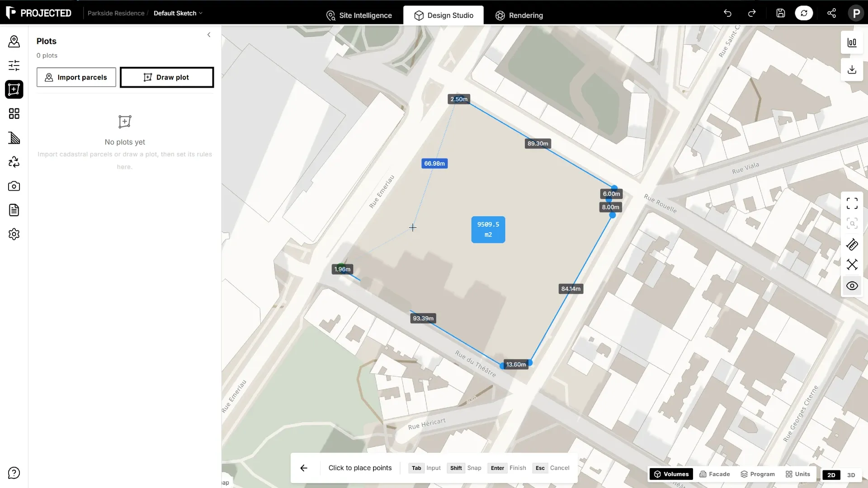Screen dimensions: 868x488
Task: Click the 66.98m dimension label
Action: click(x=434, y=164)
